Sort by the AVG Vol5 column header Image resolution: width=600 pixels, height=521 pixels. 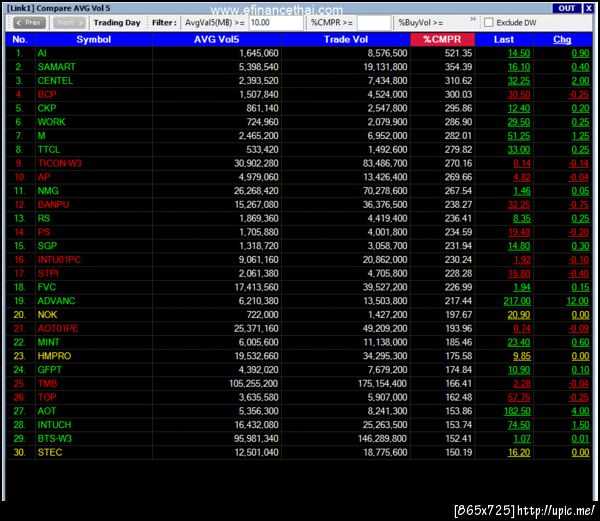(217, 39)
